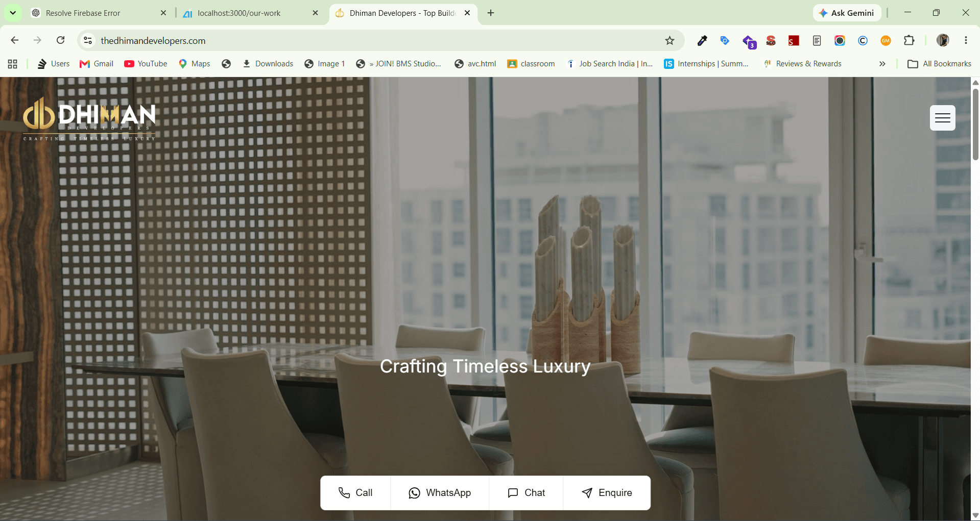980x521 pixels.
Task: Open Chrome's three-dot menu
Action: tap(966, 40)
